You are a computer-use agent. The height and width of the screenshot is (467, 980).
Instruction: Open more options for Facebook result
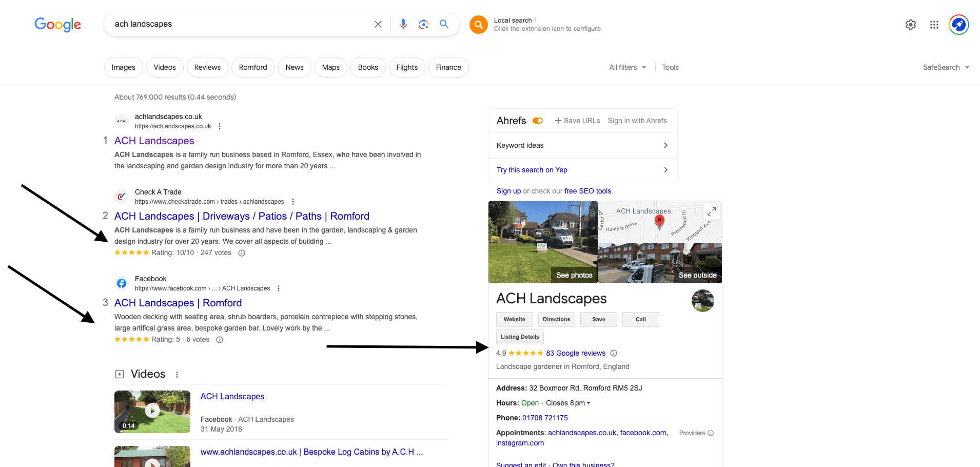279,288
